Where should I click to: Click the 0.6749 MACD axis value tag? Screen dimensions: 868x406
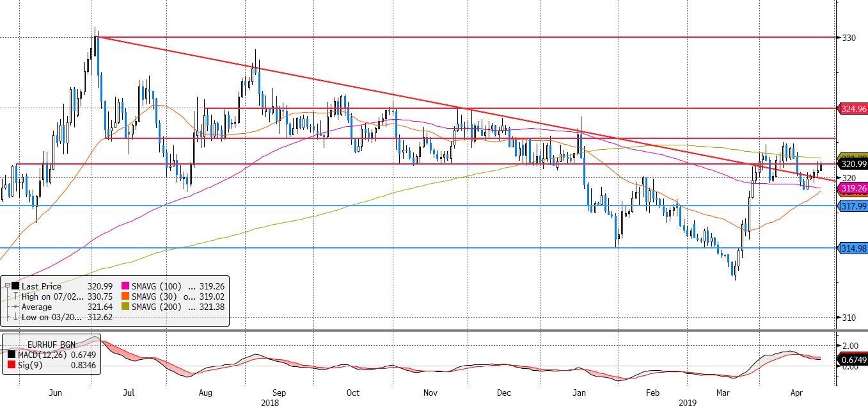(x=852, y=359)
